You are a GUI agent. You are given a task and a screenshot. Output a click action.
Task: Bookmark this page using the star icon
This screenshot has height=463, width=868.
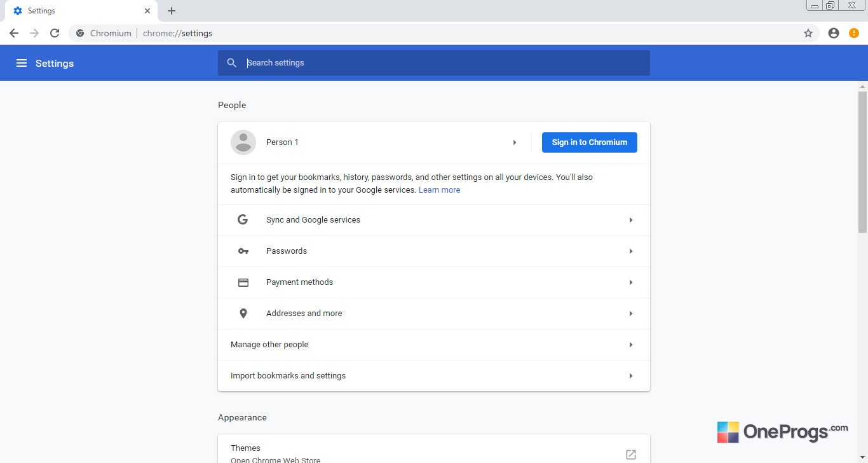point(808,33)
